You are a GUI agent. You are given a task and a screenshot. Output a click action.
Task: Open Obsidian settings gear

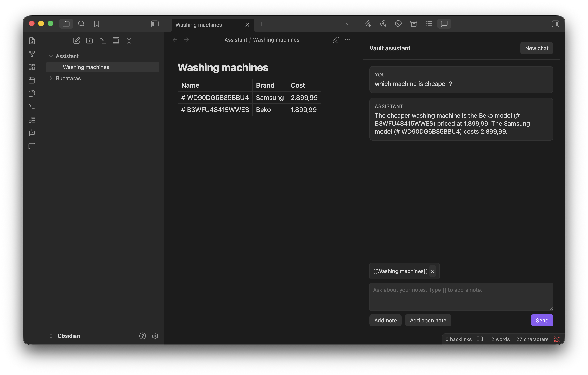155,336
